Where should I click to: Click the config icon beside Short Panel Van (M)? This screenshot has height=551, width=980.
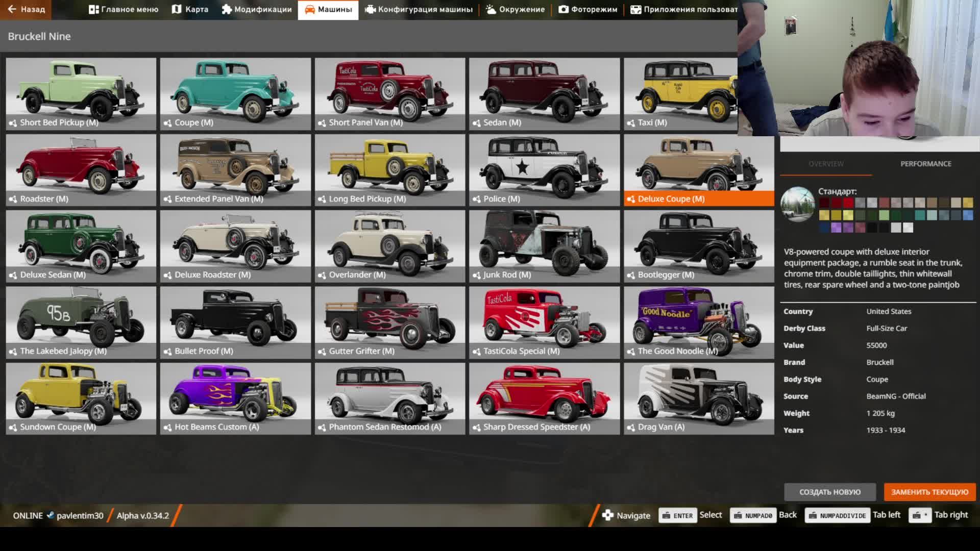point(322,123)
